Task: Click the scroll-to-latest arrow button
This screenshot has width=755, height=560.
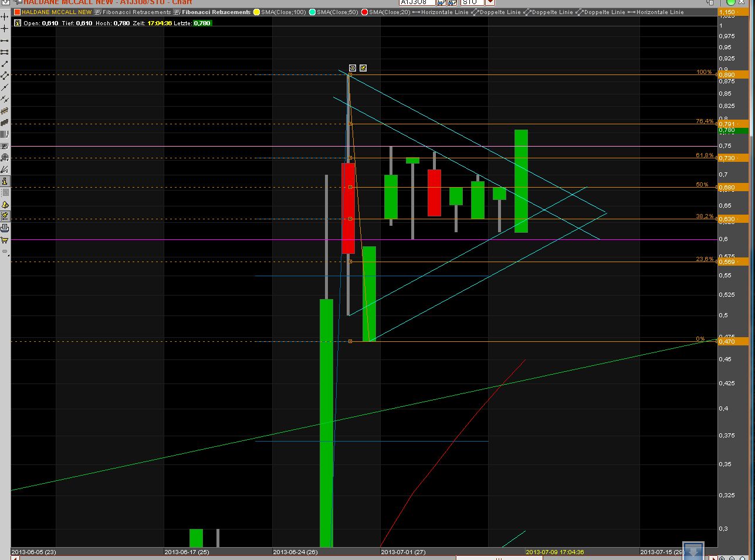Action: coord(693,551)
